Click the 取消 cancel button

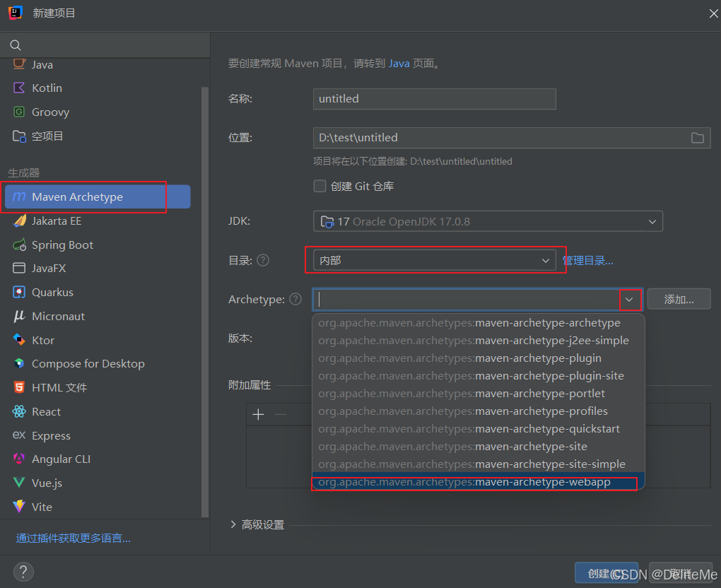click(681, 573)
